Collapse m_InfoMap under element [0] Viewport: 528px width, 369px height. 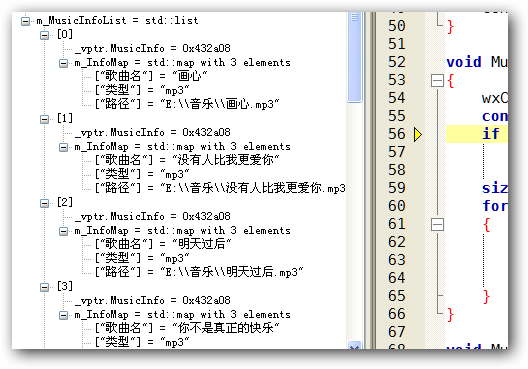(x=63, y=63)
